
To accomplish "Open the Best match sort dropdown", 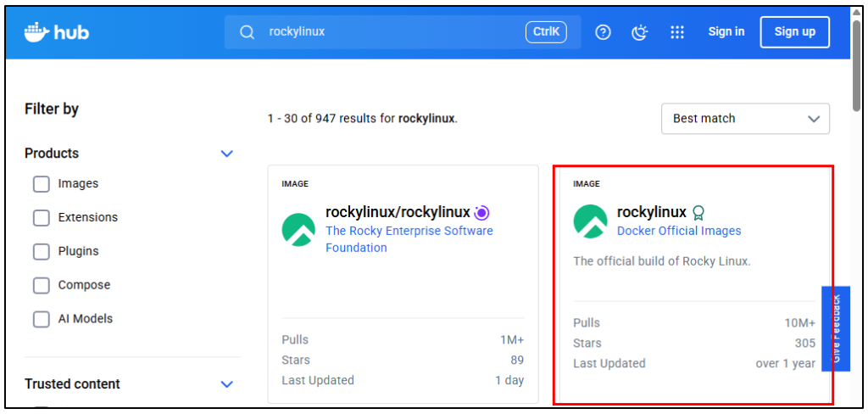I will (x=744, y=119).
